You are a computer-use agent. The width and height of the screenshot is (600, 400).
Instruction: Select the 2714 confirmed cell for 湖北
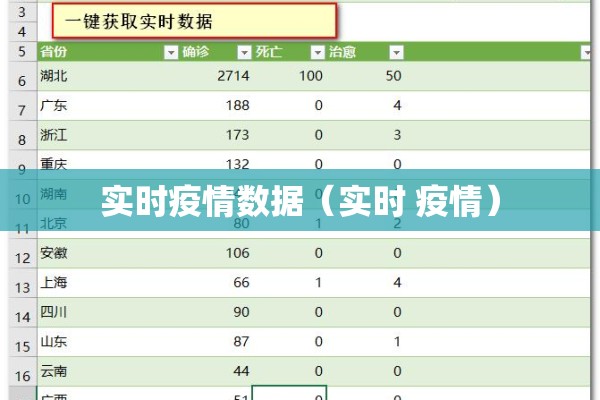tap(216, 76)
